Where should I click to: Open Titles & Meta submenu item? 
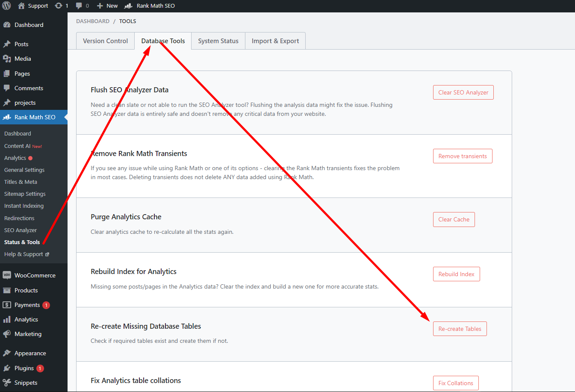coord(21,182)
